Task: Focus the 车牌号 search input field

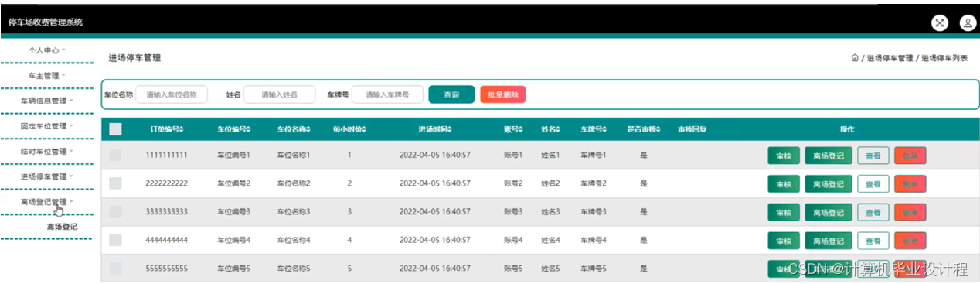Action: click(x=387, y=94)
